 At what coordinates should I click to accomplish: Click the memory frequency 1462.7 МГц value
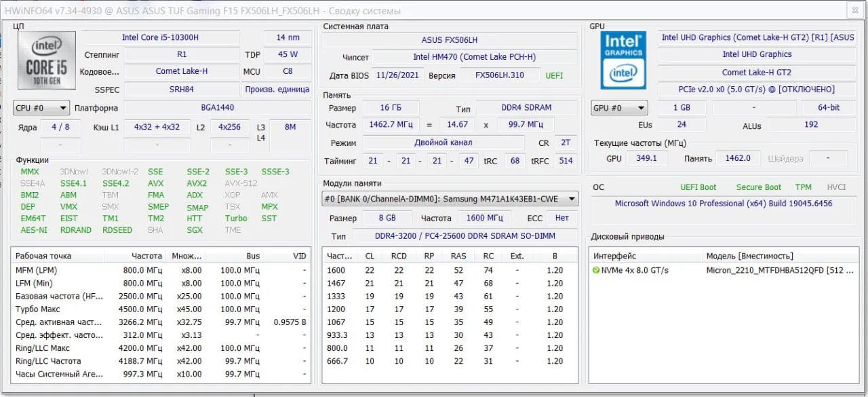(x=391, y=125)
